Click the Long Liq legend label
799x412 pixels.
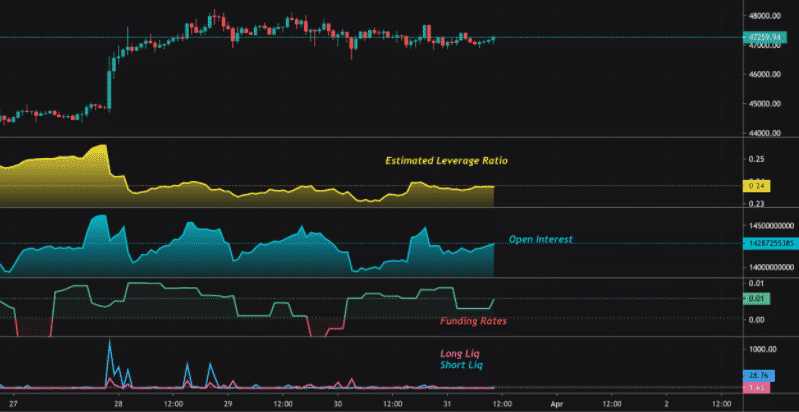(x=460, y=354)
